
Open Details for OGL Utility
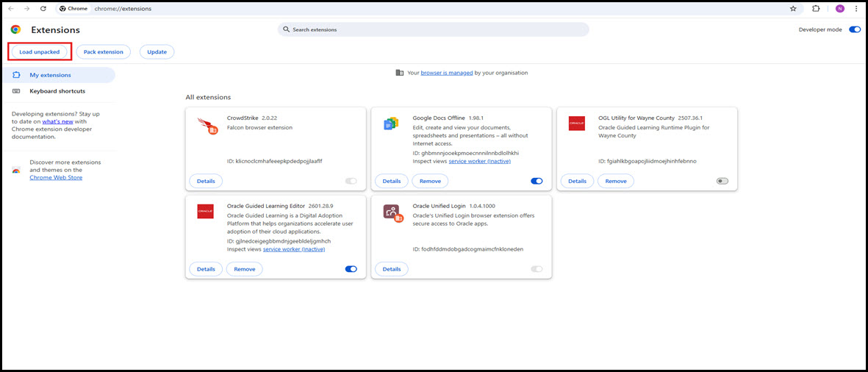pyautogui.click(x=577, y=181)
